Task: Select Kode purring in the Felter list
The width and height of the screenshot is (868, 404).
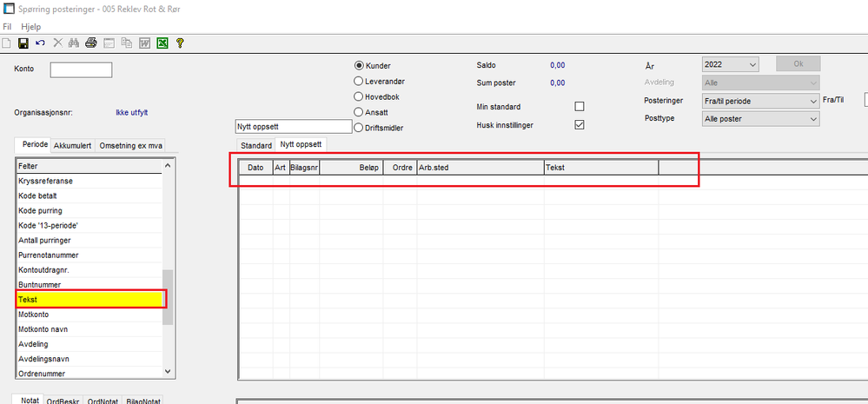Action: 89,211
